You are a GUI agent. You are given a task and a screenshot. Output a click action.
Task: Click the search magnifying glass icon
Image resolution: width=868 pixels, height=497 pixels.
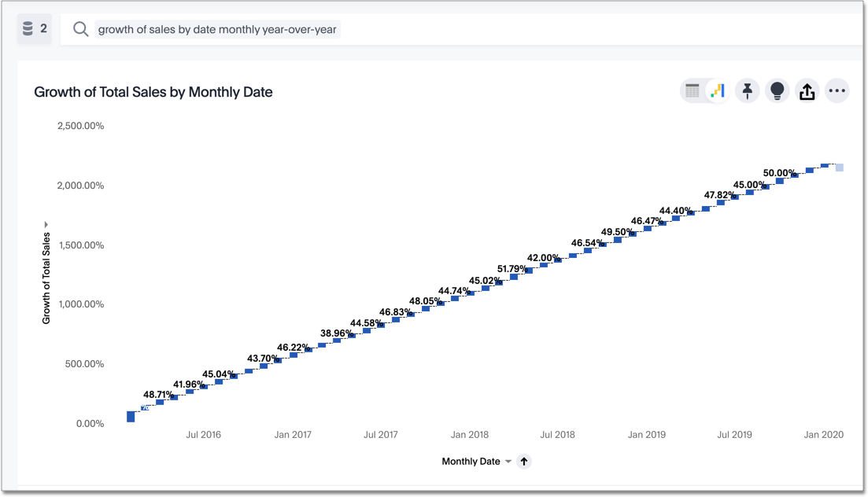tap(79, 28)
